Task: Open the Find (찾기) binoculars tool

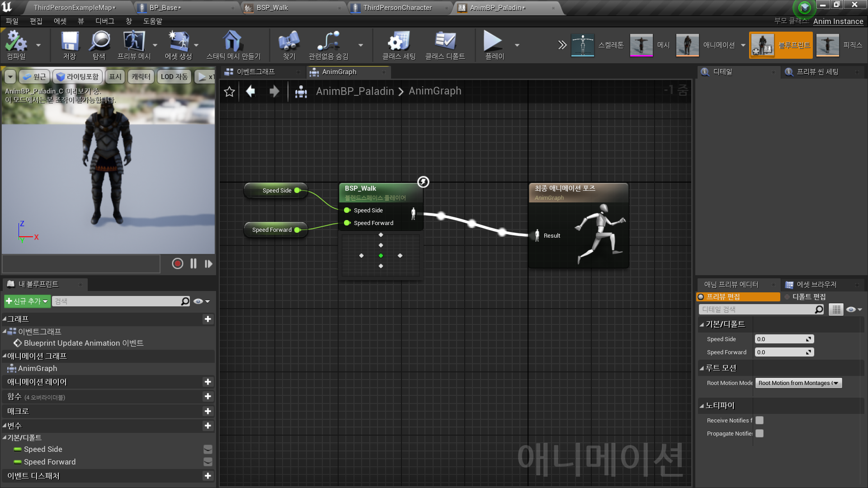Action: coord(289,42)
